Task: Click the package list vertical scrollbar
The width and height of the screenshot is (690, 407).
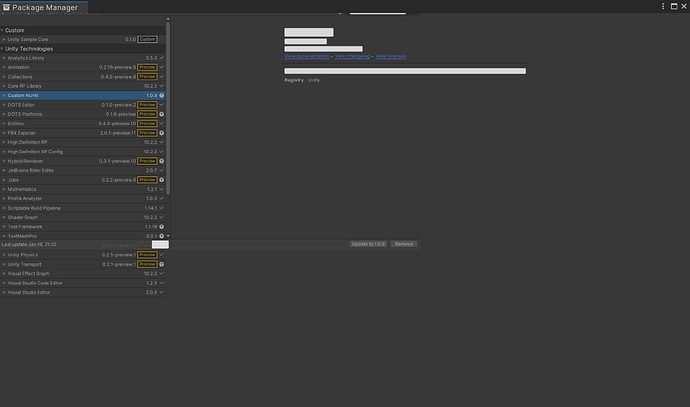Action: coord(168,108)
